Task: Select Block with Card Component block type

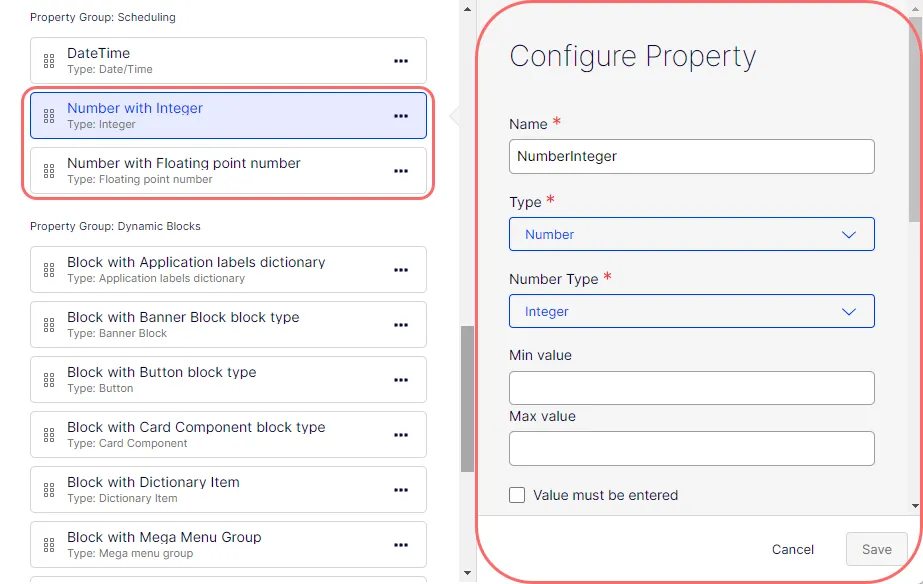Action: [x=228, y=435]
